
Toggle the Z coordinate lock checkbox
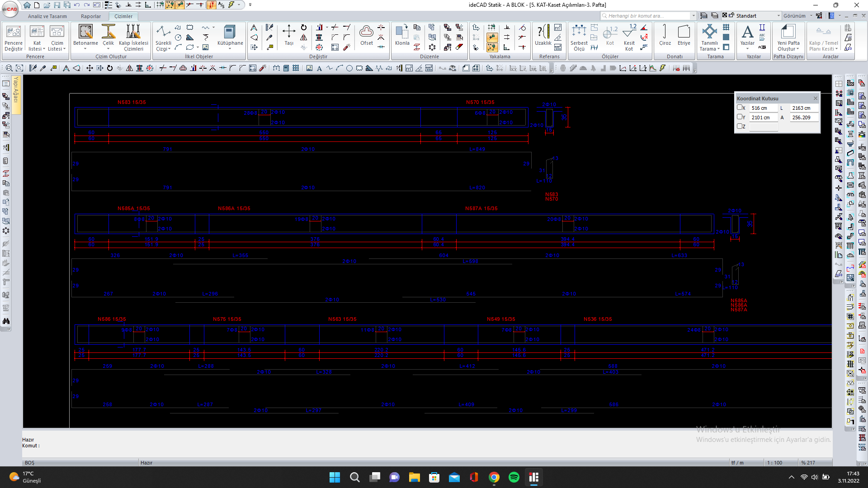[740, 126]
